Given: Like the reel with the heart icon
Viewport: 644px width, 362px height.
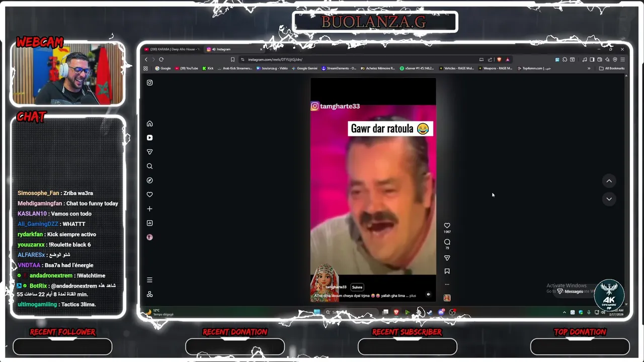Looking at the screenshot, I should click(447, 226).
